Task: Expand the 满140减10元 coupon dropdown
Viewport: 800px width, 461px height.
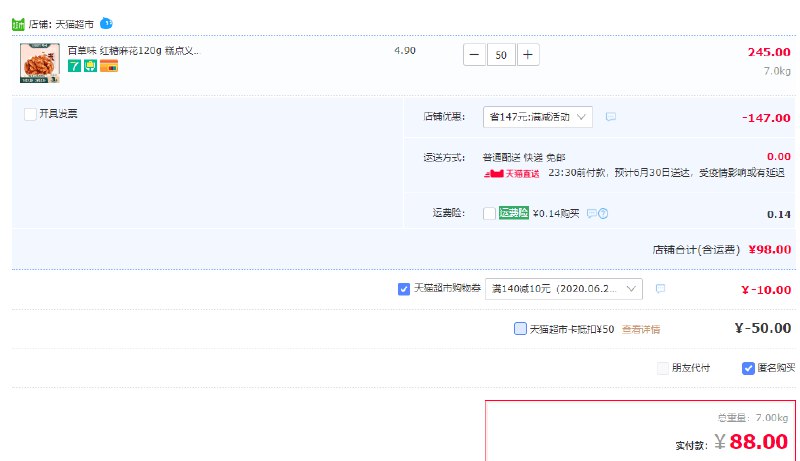Action: point(564,289)
